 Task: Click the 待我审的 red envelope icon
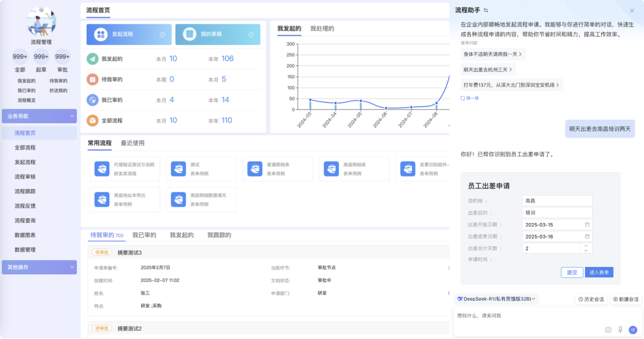(92, 79)
